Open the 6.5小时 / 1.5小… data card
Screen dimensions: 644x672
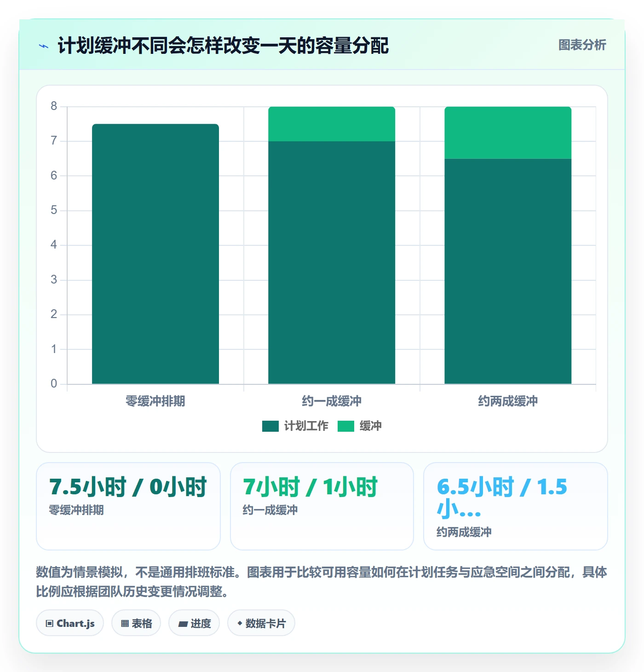tap(516, 506)
